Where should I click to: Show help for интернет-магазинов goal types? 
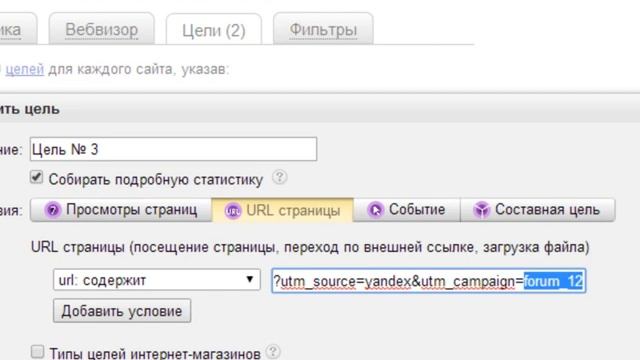point(273,351)
